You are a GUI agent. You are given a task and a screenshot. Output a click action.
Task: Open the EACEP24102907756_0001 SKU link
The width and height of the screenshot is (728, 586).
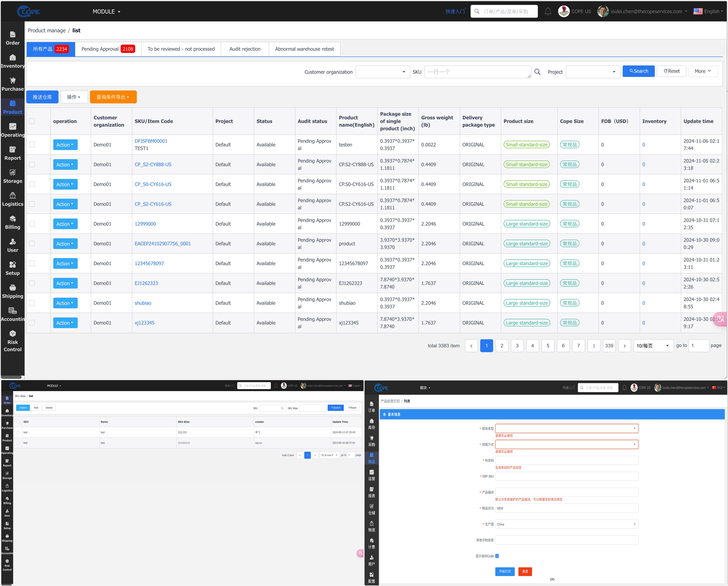click(162, 244)
